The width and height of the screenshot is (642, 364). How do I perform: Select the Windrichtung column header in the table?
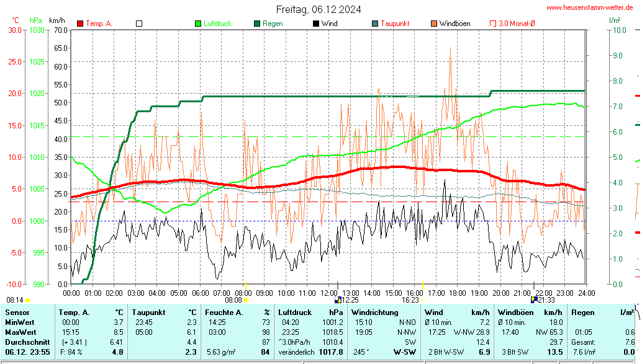pyautogui.click(x=374, y=313)
